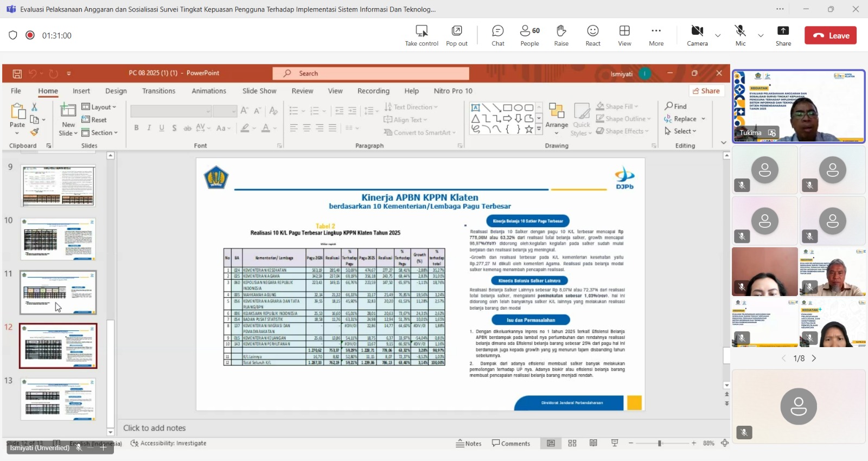Image resolution: width=868 pixels, height=461 pixels.
Task: Expand the Mic options dropdown arrow
Action: pos(761,36)
